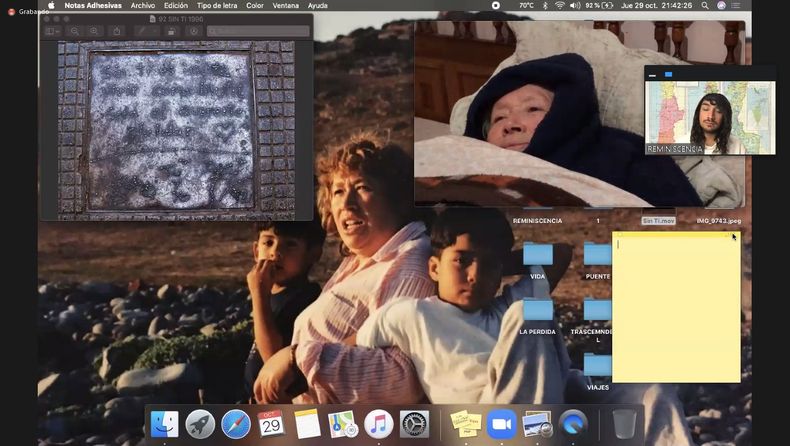Open the Wi-Fi status menu

click(x=559, y=5)
